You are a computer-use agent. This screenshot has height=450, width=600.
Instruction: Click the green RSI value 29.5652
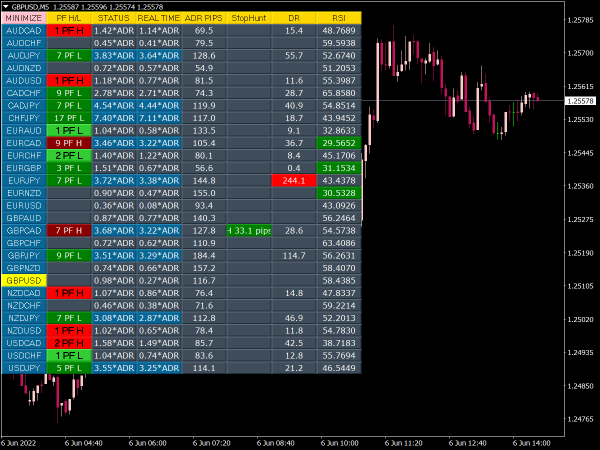[x=339, y=143]
